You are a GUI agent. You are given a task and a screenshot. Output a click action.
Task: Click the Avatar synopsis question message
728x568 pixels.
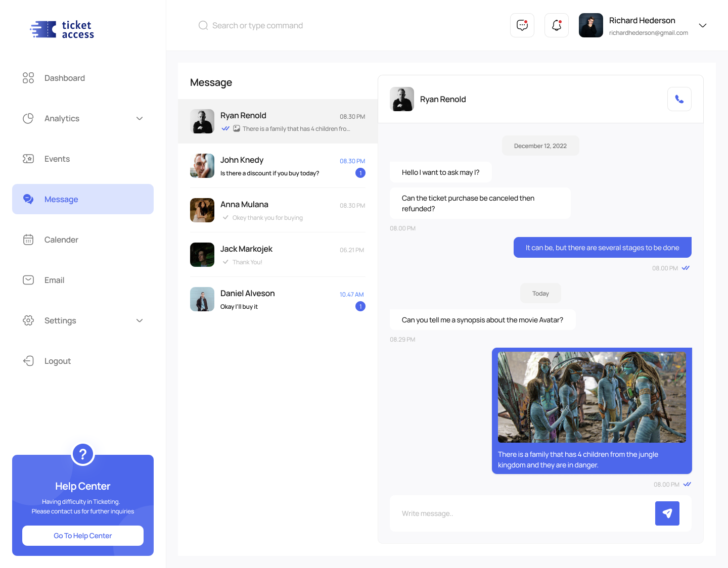tap(482, 320)
